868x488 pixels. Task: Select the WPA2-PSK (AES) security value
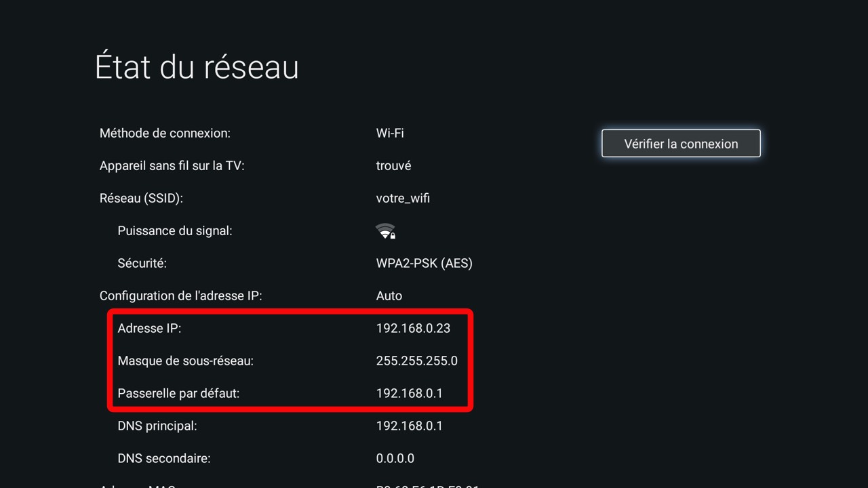tap(425, 264)
